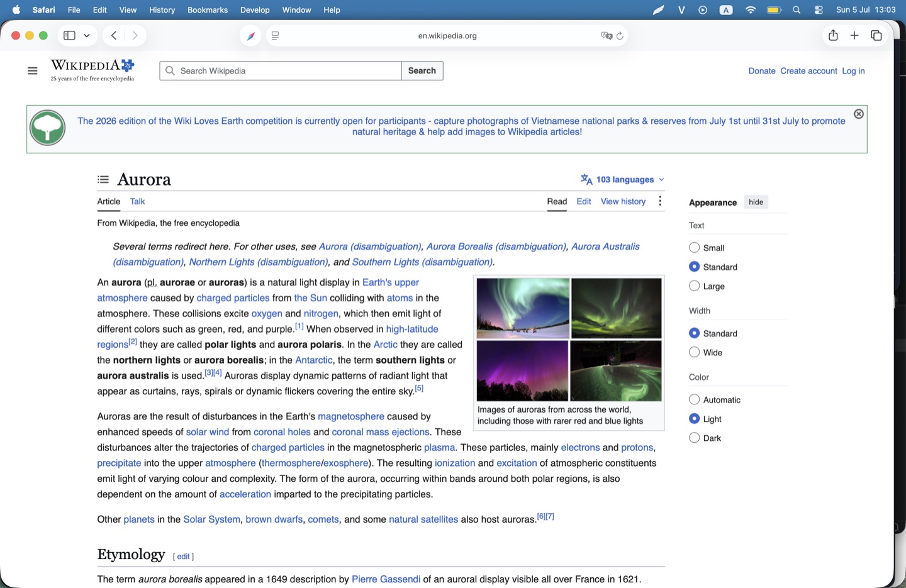Expand the 103 languages dropdown

tap(623, 180)
